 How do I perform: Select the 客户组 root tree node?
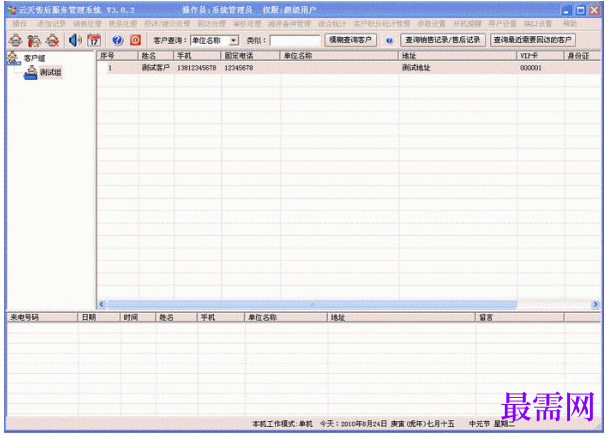click(x=34, y=58)
